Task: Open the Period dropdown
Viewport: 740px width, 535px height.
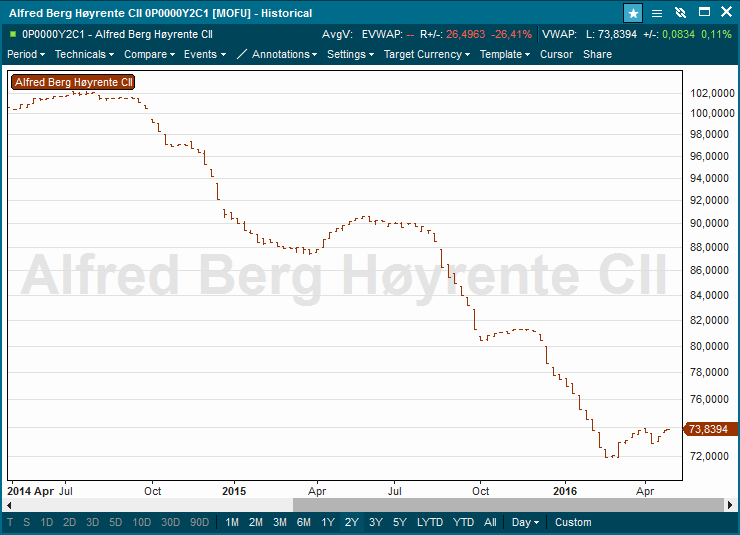Action: coord(26,54)
